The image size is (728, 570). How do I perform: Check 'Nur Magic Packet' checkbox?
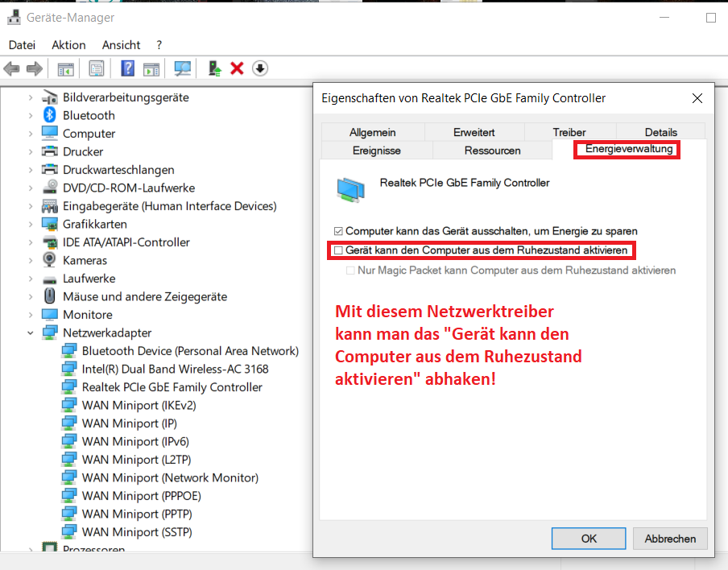click(350, 271)
